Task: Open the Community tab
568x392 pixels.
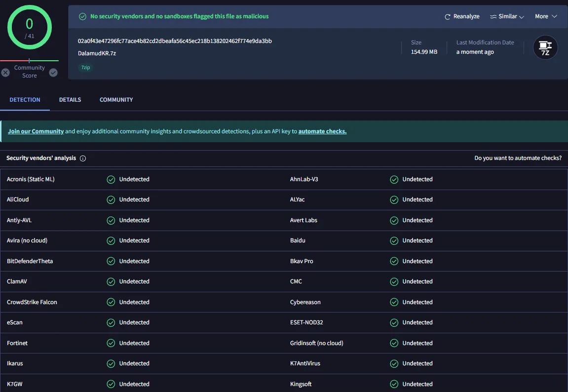Action: click(x=116, y=100)
